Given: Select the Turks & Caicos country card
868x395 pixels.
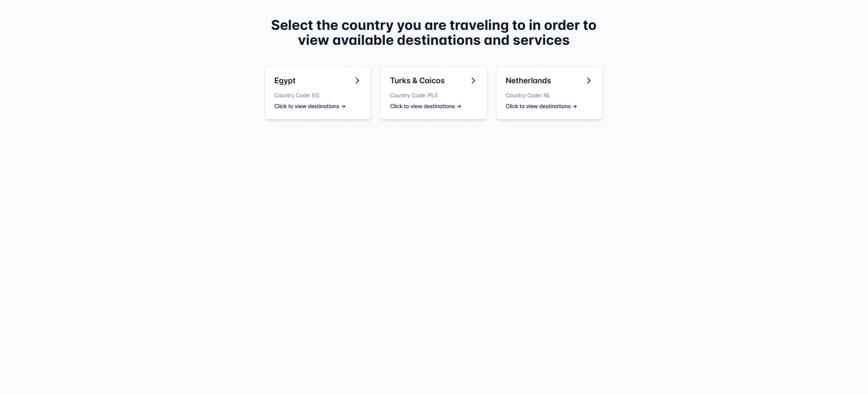Looking at the screenshot, I should coord(433,93).
